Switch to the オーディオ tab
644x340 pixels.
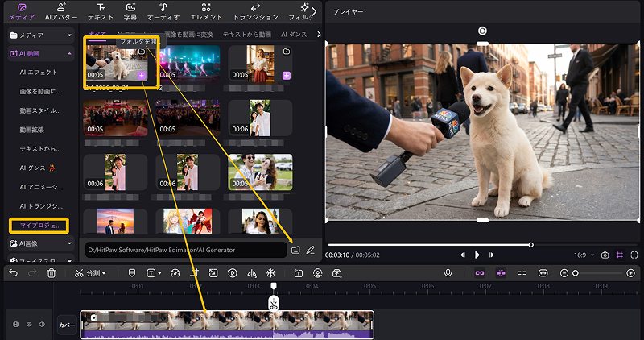(163, 11)
